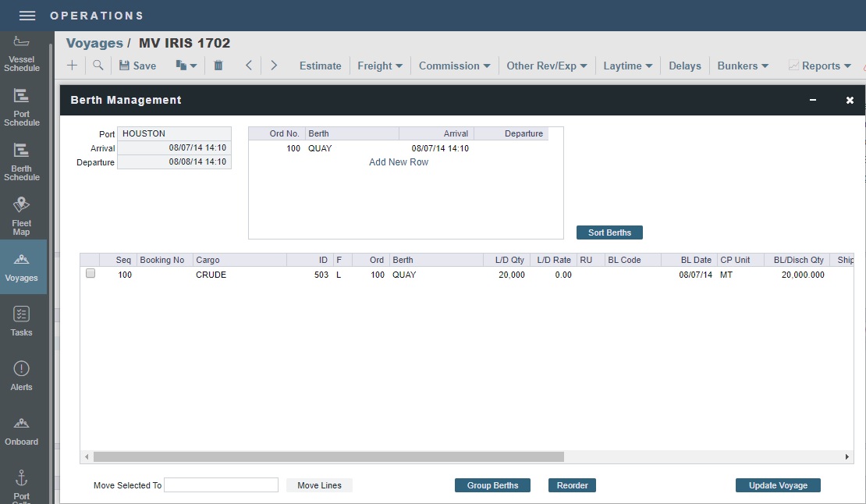Click the horizontal scrollbar in cargo grid
The height and width of the screenshot is (504, 866).
(x=328, y=457)
